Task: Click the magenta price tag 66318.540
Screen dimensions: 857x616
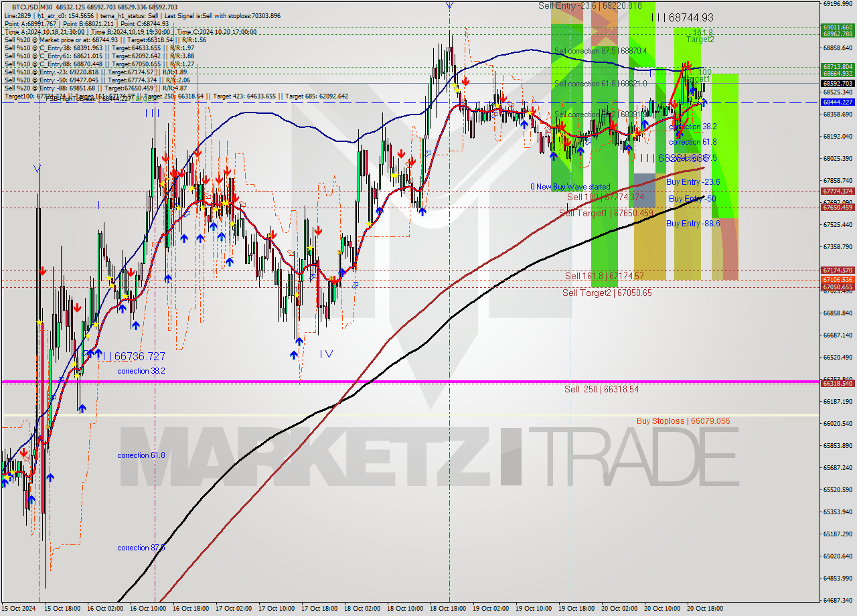Action: [x=837, y=384]
